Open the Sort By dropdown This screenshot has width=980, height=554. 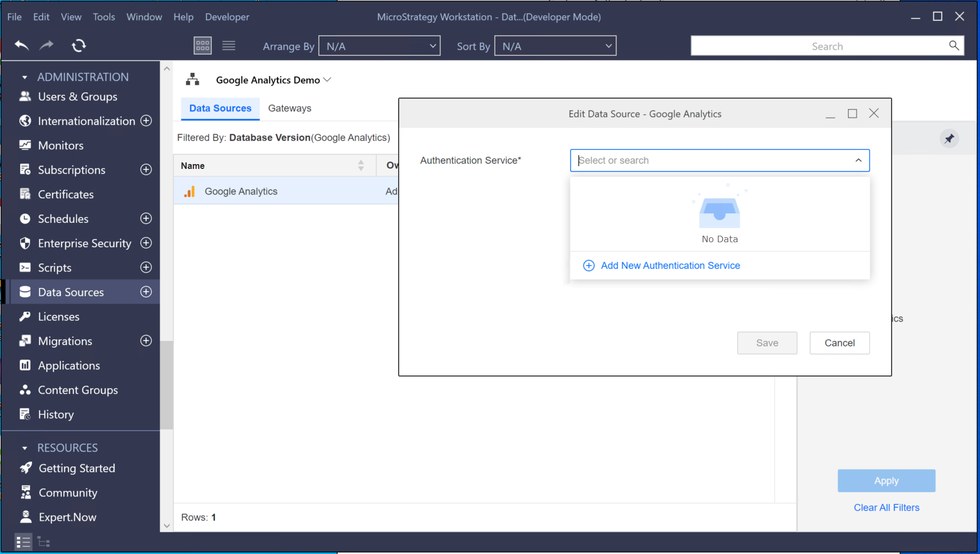(555, 46)
